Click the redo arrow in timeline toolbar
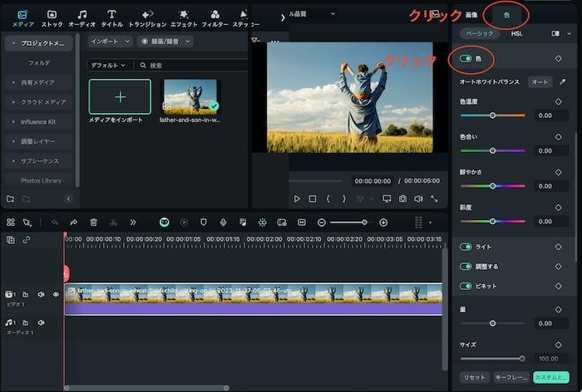 [73, 223]
